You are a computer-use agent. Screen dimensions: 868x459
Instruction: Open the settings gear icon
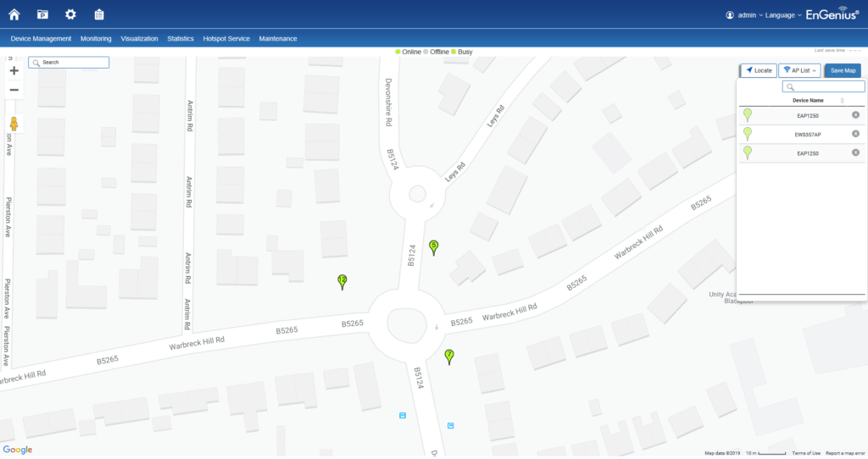click(x=70, y=14)
